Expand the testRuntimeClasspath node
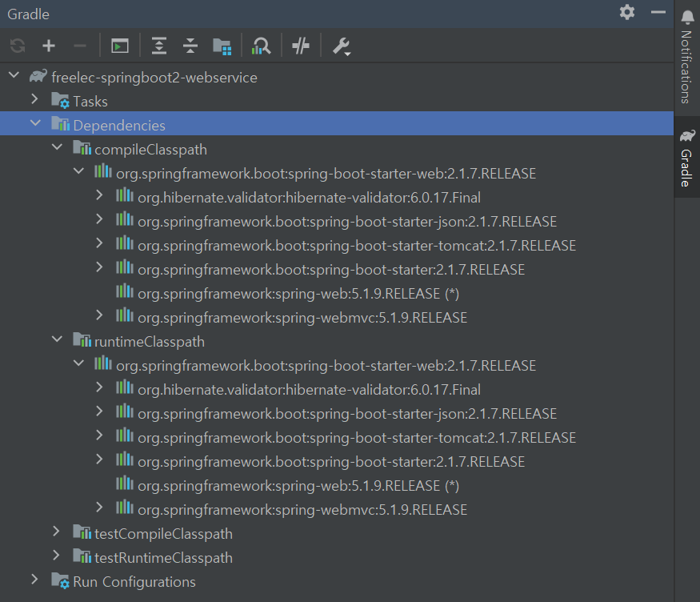The image size is (700, 602). [56, 555]
